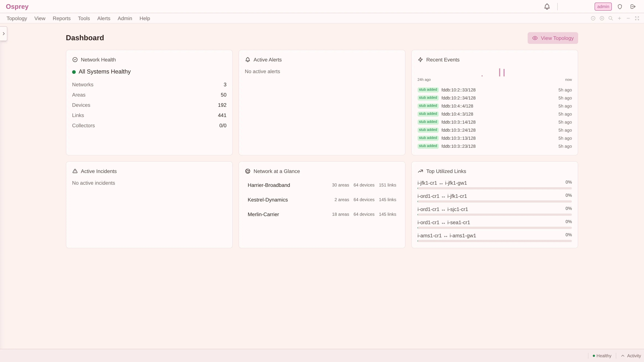Open the notifications bell in the header
This screenshot has height=362, width=644.
547,7
